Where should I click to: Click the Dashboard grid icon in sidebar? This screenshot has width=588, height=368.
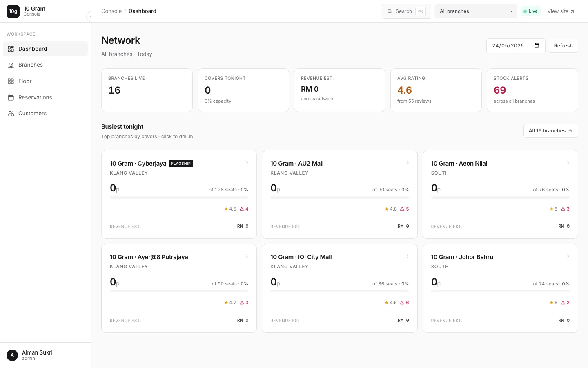tap(11, 49)
